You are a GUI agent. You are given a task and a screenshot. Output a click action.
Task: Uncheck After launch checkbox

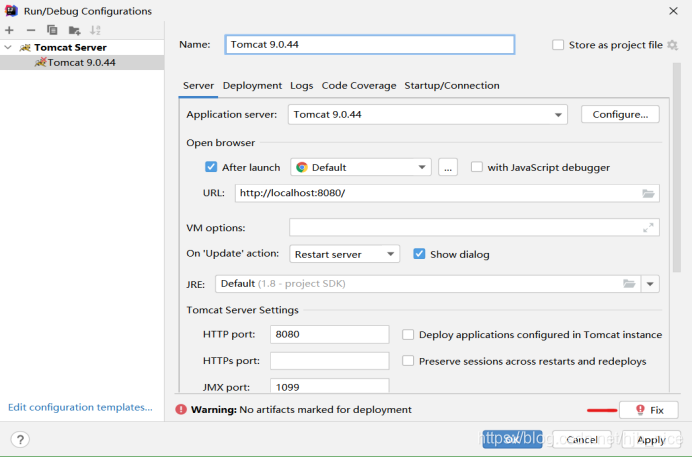(x=211, y=167)
